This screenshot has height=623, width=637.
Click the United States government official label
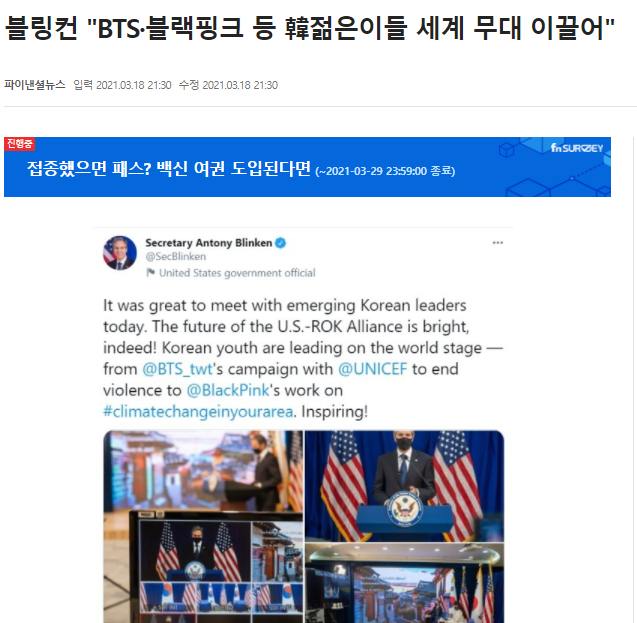click(x=237, y=273)
